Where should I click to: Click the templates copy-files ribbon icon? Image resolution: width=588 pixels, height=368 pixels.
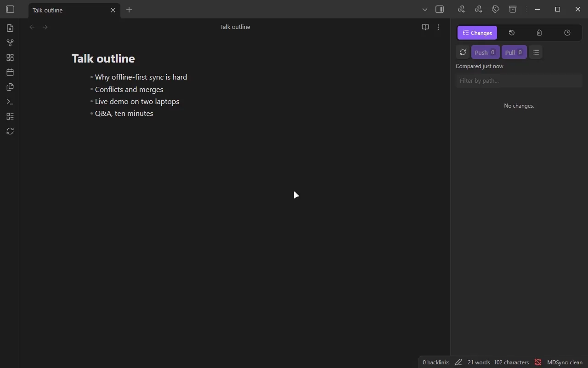pyautogui.click(x=10, y=87)
